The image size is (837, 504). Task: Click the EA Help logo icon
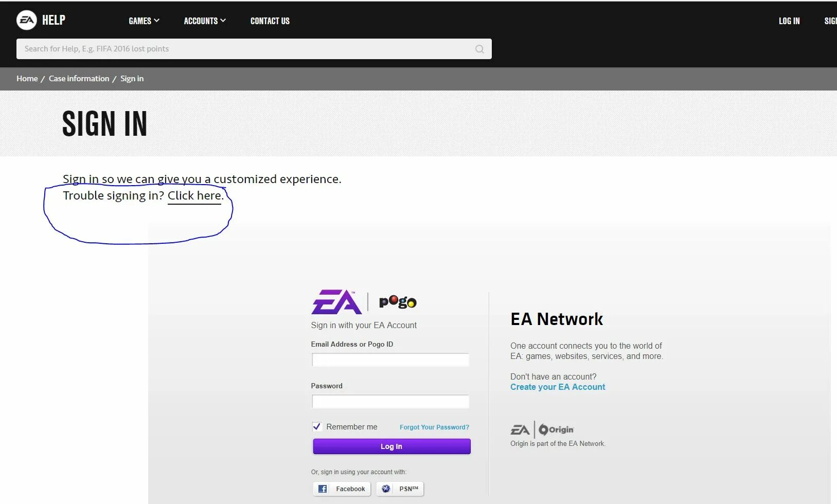coord(27,21)
